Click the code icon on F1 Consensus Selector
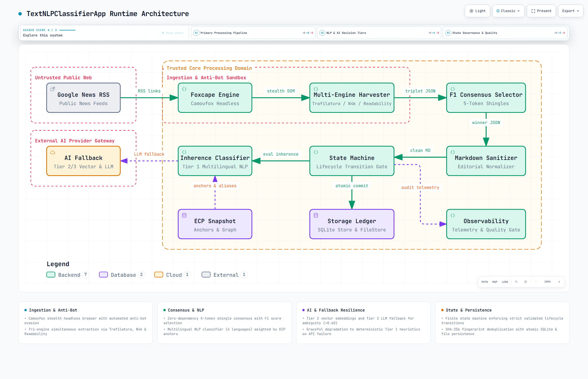This screenshot has width=588, height=379. tap(453, 89)
